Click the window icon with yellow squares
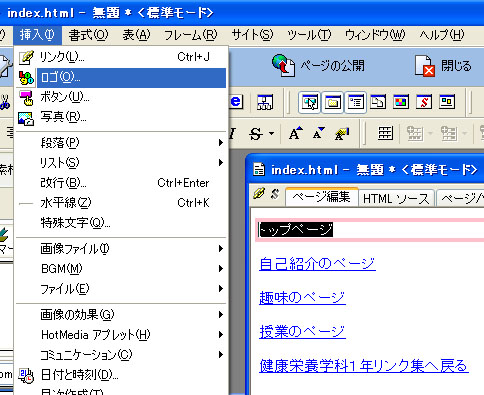484x395 pixels. coord(447,102)
